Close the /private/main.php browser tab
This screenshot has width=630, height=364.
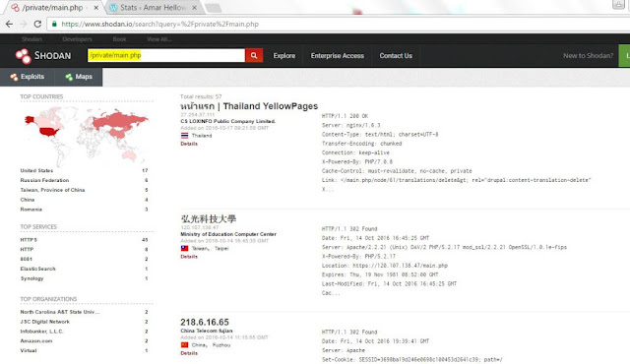(96, 8)
